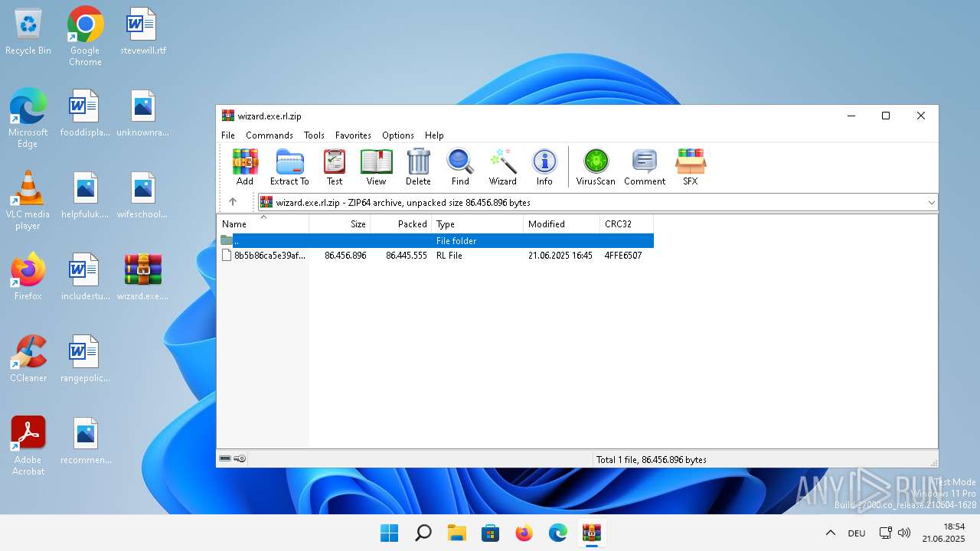Open the View file tool
Viewport: 980px width, 551px height.
(376, 167)
